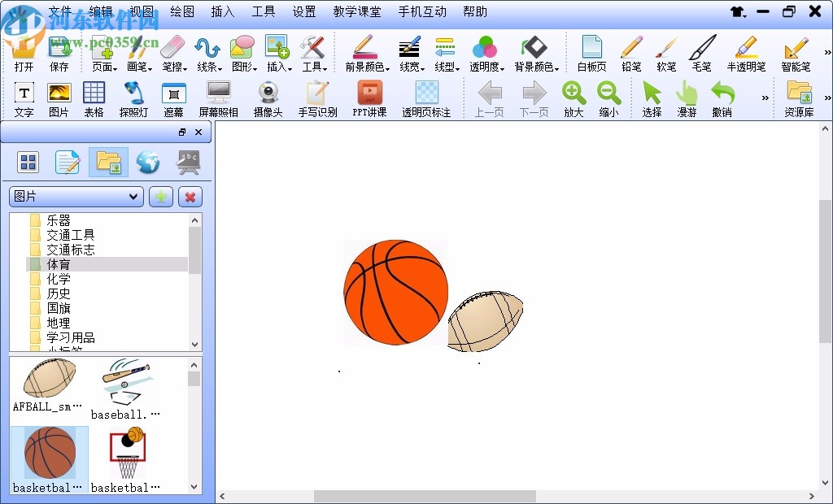
Task: Switch to the notes pencil tab
Action: (68, 162)
